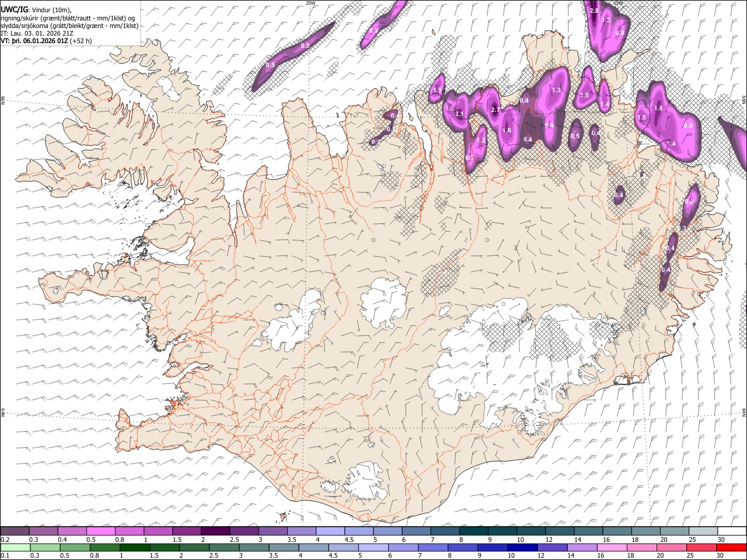
Task: Click the bright red lower swatch after 30
Action: pos(731,547)
